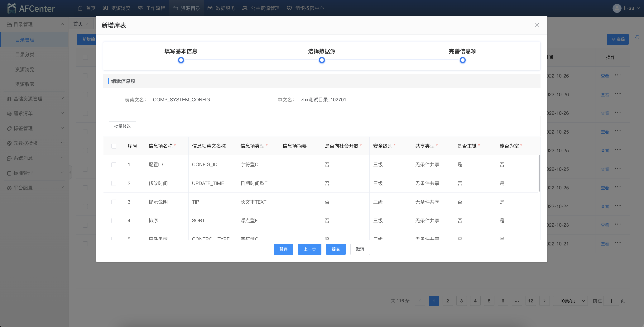Screen dimensions: 644x327
Task: Click the 平台配置 gear icon
Action: (x=9, y=188)
